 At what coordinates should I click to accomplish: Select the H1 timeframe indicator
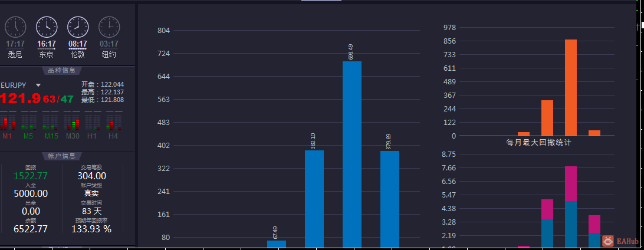(x=92, y=136)
